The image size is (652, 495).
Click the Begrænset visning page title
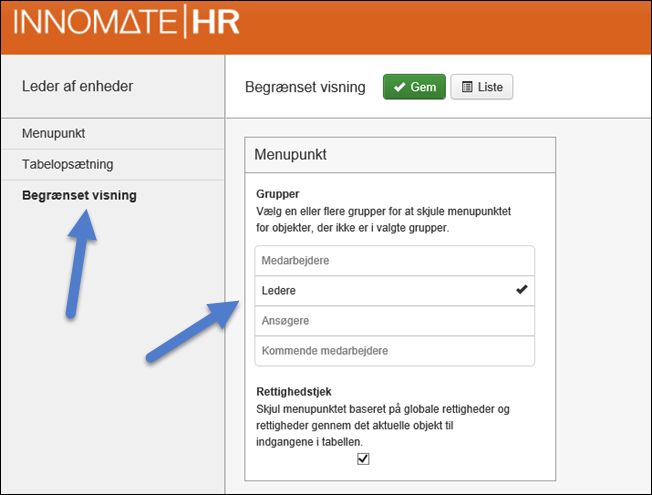pyautogui.click(x=306, y=88)
